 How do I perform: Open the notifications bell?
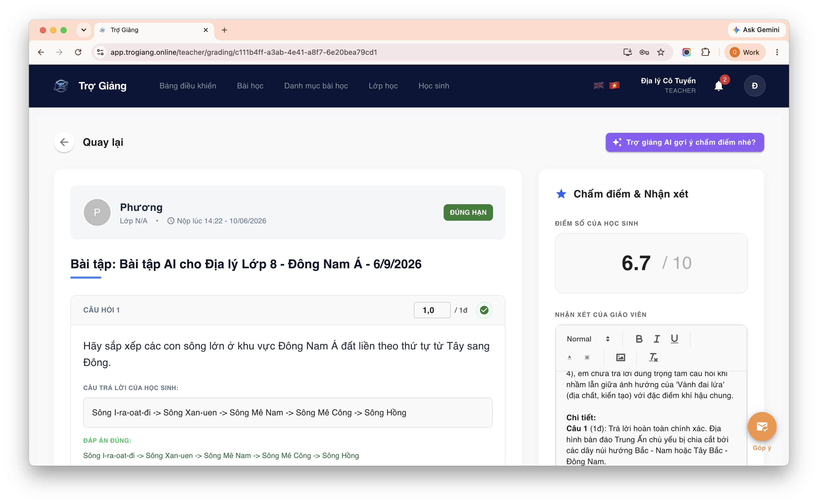[x=718, y=86]
